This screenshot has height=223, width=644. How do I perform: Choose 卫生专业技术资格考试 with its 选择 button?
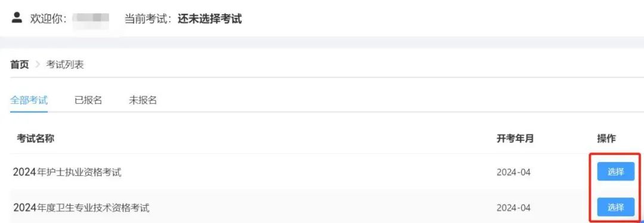615,207
